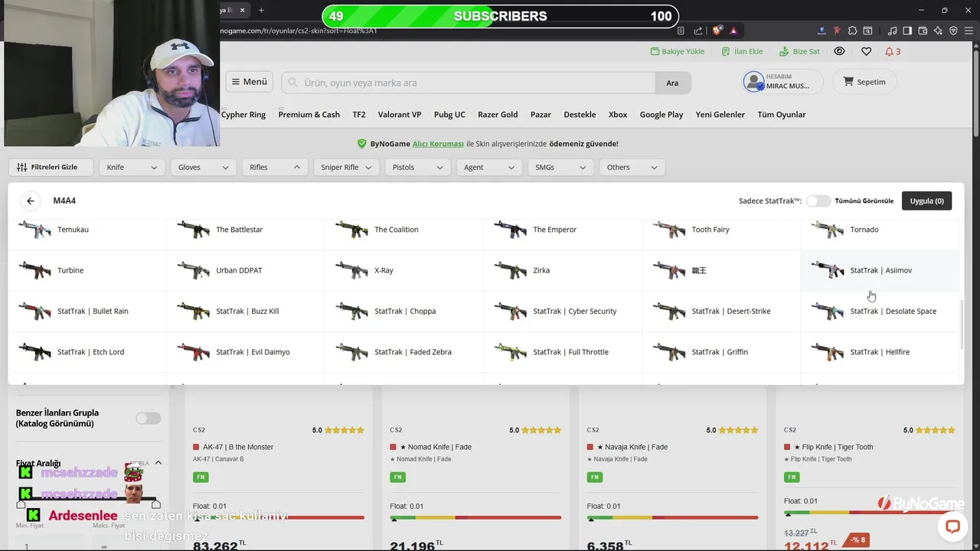980x551 pixels.
Task: Open notifications bell showing 3
Action: click(x=893, y=51)
